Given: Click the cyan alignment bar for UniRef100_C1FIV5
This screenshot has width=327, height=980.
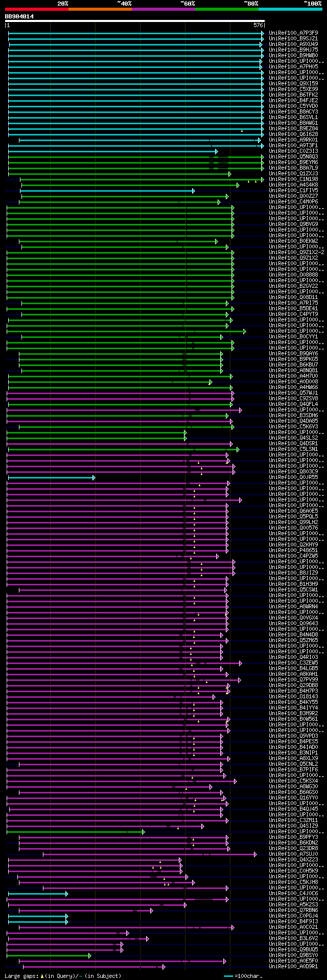Looking at the screenshot, I should point(107,191).
